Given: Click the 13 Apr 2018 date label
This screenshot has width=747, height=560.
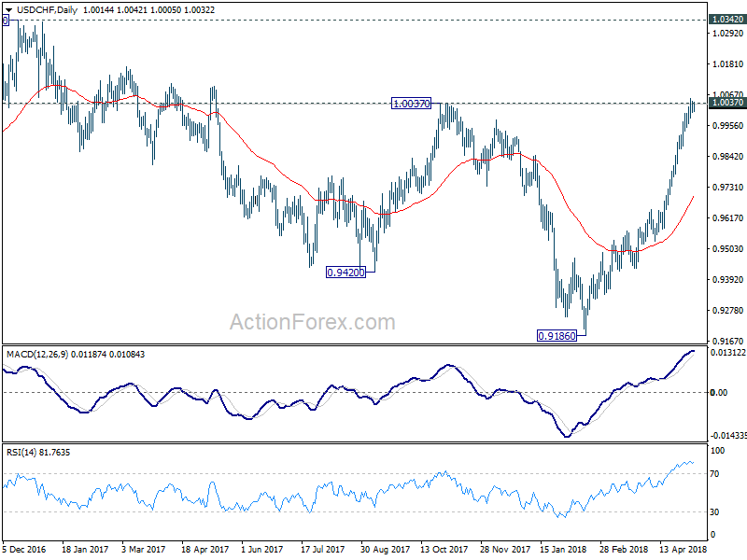Looking at the screenshot, I should (x=684, y=550).
